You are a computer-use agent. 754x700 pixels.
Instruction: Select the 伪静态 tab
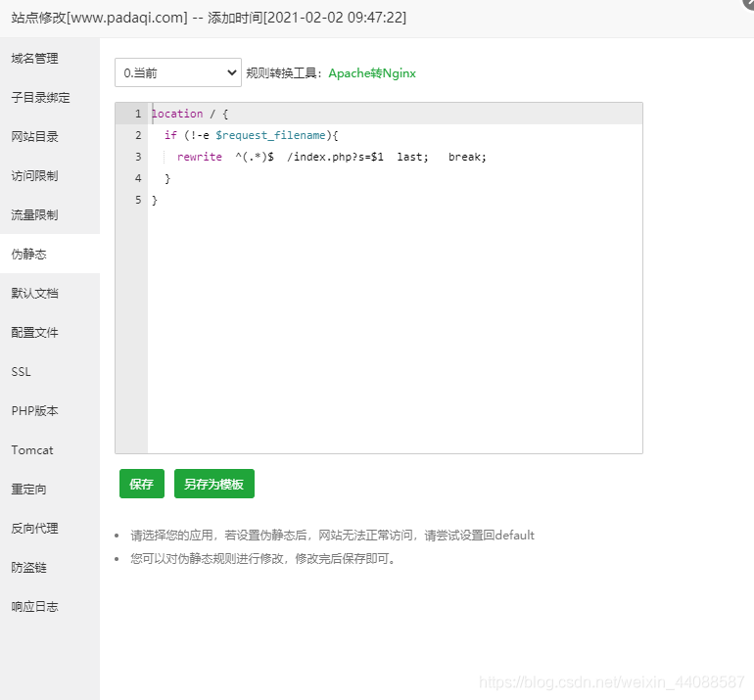[29, 255]
